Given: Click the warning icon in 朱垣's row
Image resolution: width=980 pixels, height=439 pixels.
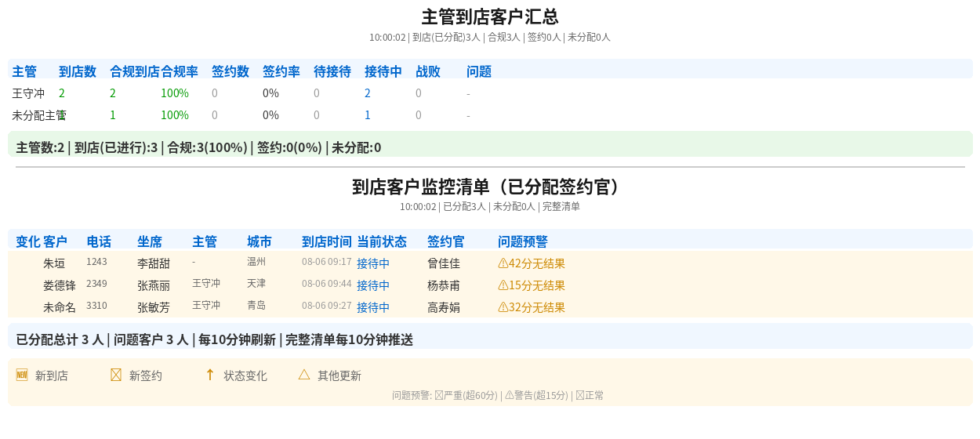Looking at the screenshot, I should point(503,263).
